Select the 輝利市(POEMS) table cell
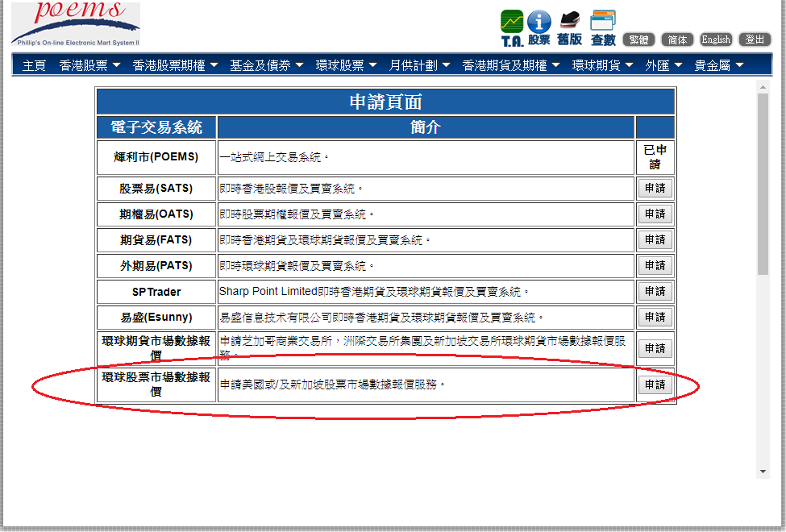This screenshot has height=532, width=786. tap(156, 157)
